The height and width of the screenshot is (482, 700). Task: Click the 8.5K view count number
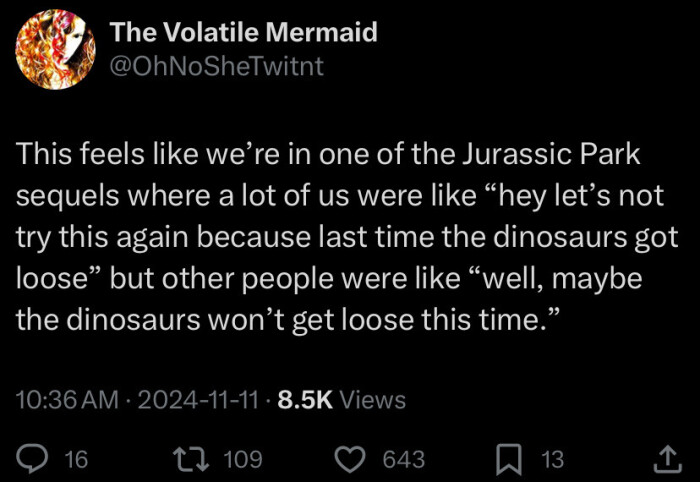point(304,400)
